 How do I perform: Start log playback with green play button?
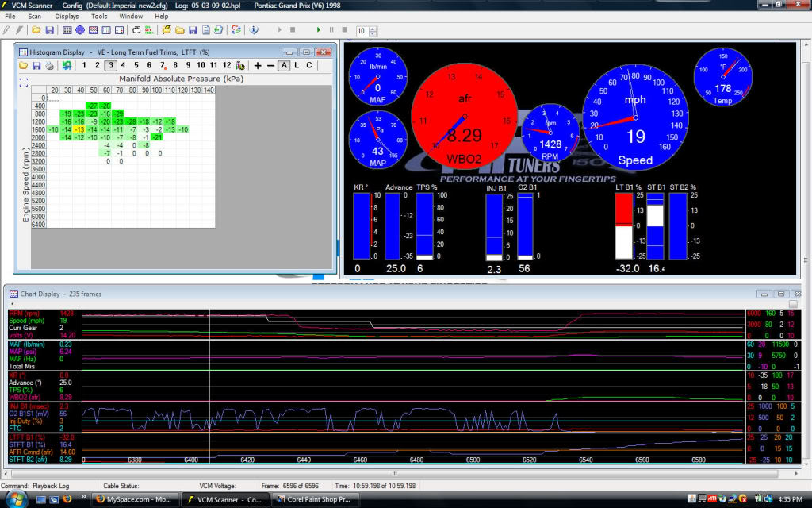[x=319, y=30]
